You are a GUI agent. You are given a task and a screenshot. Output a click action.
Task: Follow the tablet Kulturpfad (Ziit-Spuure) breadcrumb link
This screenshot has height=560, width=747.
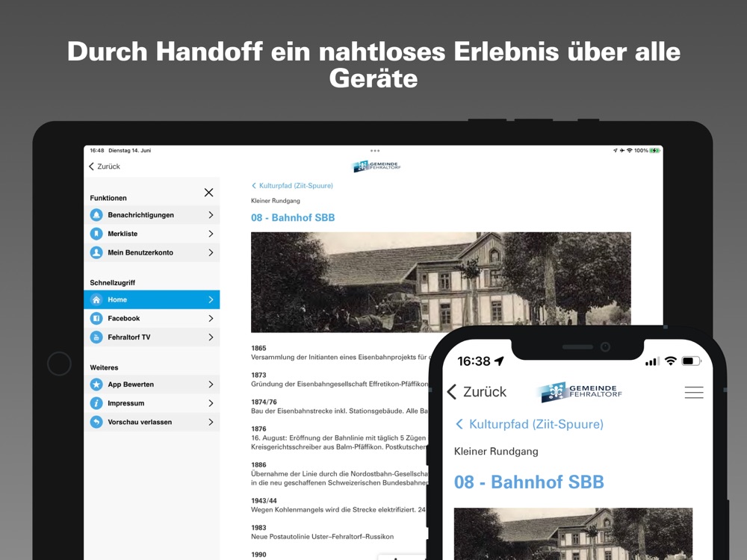[x=292, y=186]
